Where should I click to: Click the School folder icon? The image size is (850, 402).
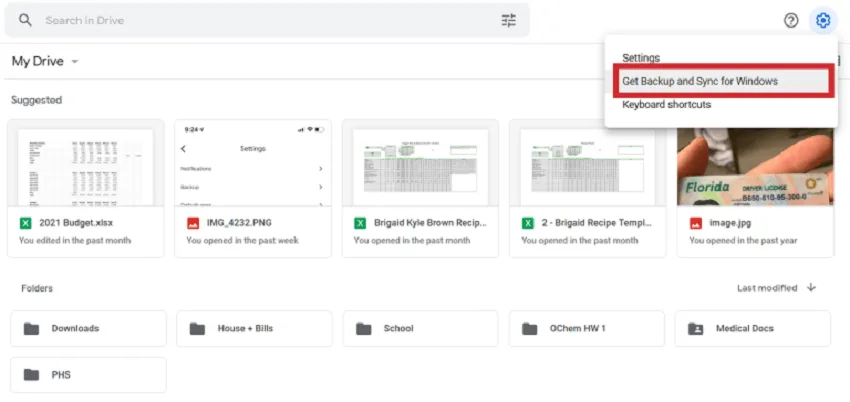tap(363, 328)
